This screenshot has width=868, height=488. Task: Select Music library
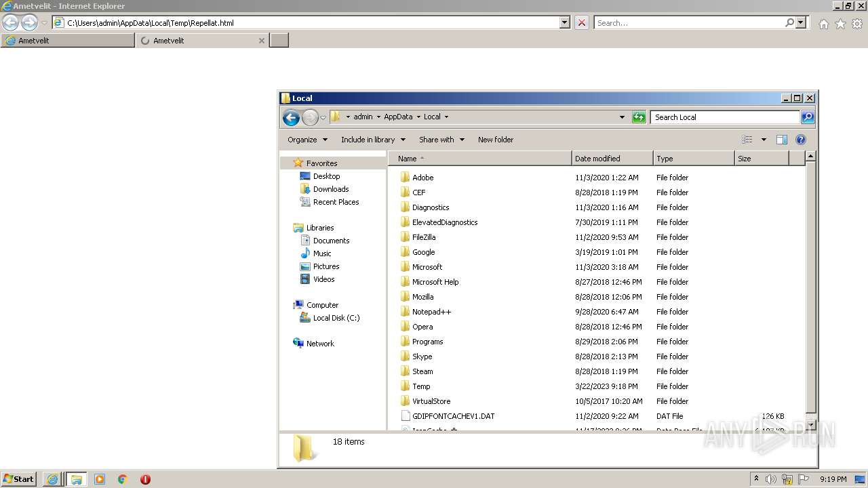click(x=322, y=253)
